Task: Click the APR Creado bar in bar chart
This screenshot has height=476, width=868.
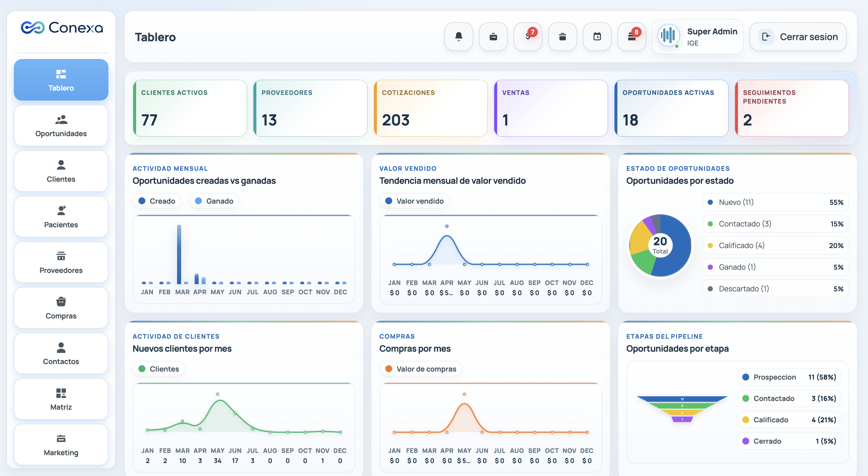Action: click(196, 279)
